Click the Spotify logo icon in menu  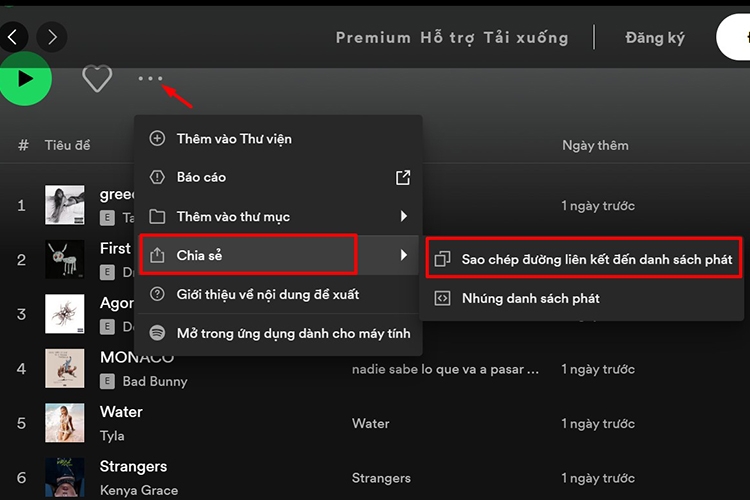[x=157, y=333]
